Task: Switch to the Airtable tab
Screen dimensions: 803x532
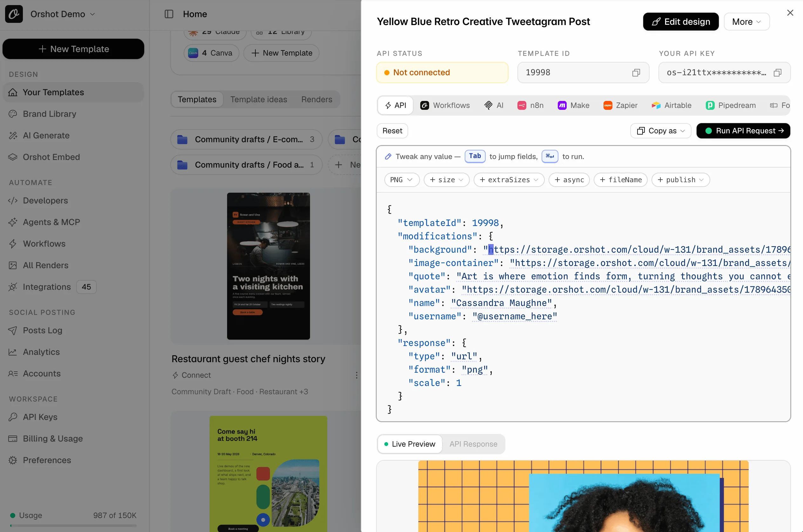Action: click(x=671, y=105)
